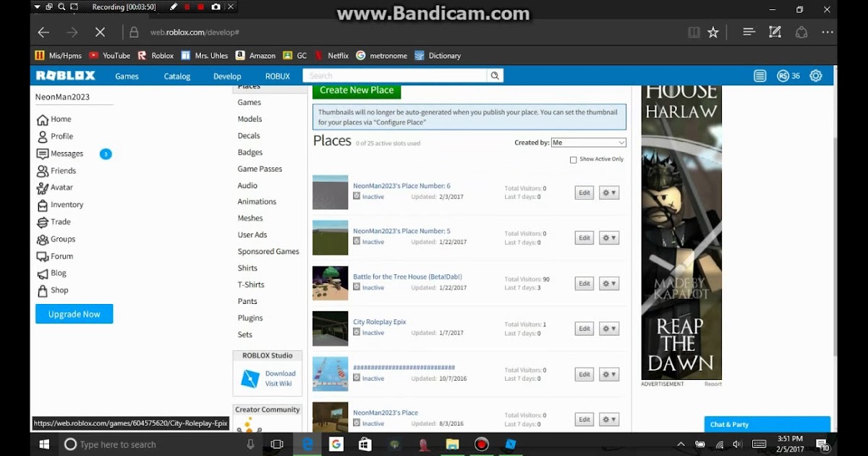Go to Home in left sidebar
The image size is (868, 456).
pyautogui.click(x=54, y=119)
